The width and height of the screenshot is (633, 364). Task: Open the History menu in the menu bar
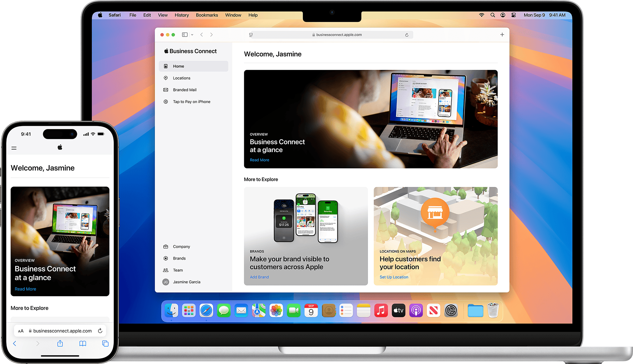click(x=181, y=15)
